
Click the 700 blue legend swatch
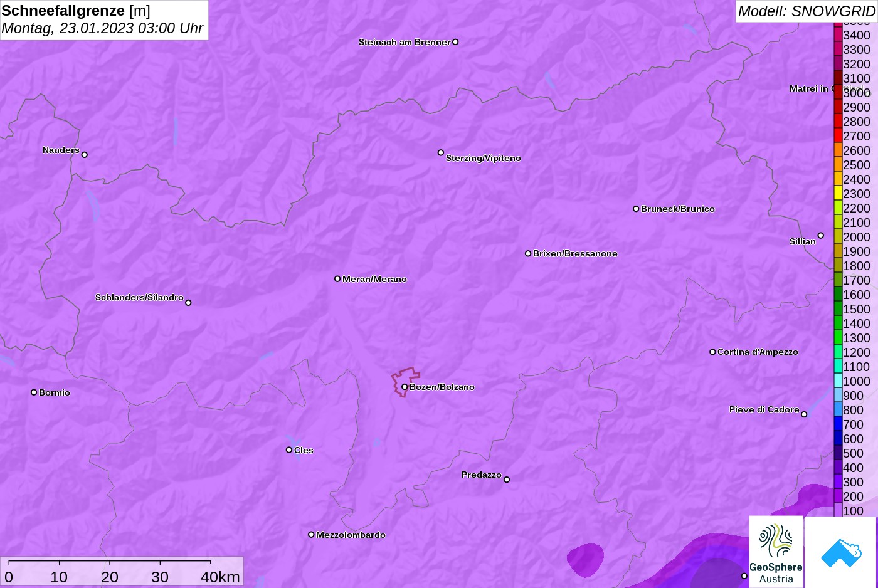point(838,424)
